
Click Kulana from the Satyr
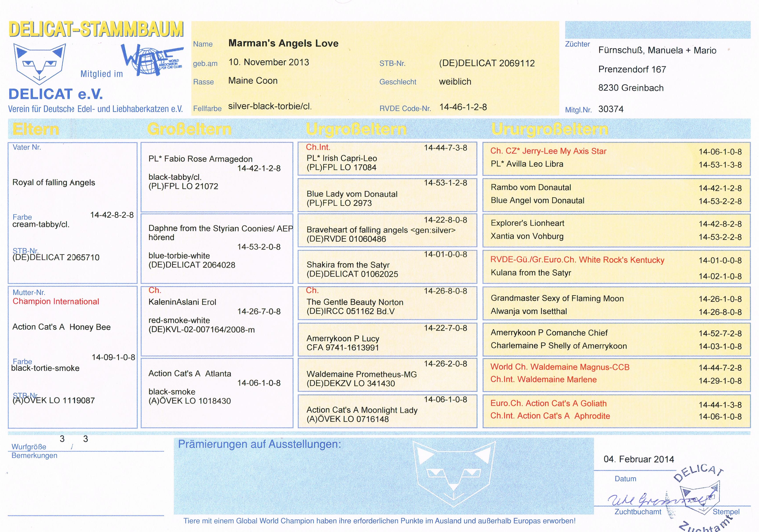coord(531,273)
